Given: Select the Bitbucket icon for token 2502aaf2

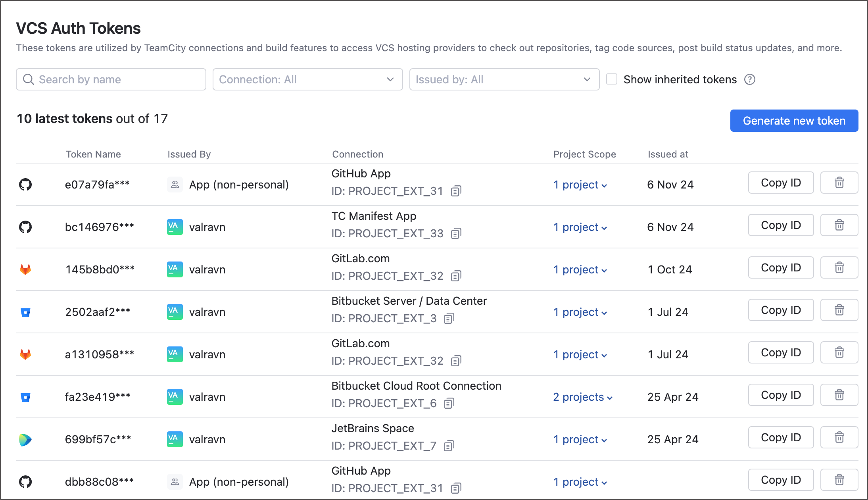Looking at the screenshot, I should click(25, 312).
